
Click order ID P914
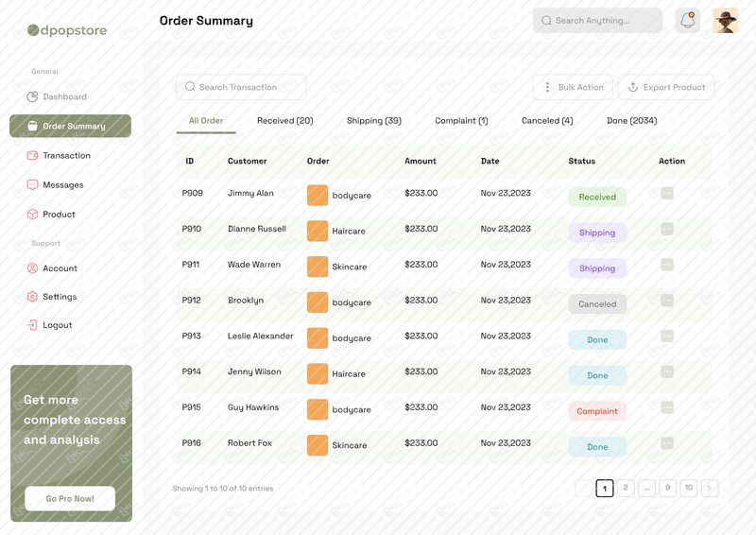[192, 371]
